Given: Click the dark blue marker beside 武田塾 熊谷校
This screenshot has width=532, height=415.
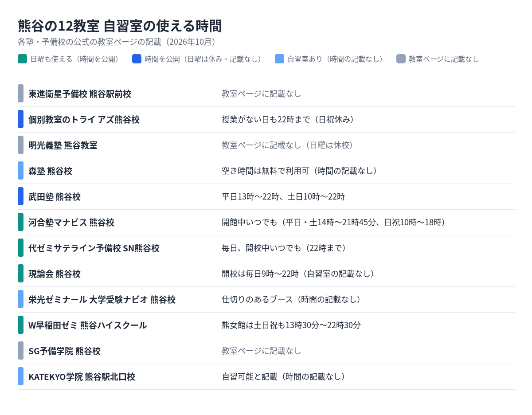Looking at the screenshot, I should tap(20, 196).
